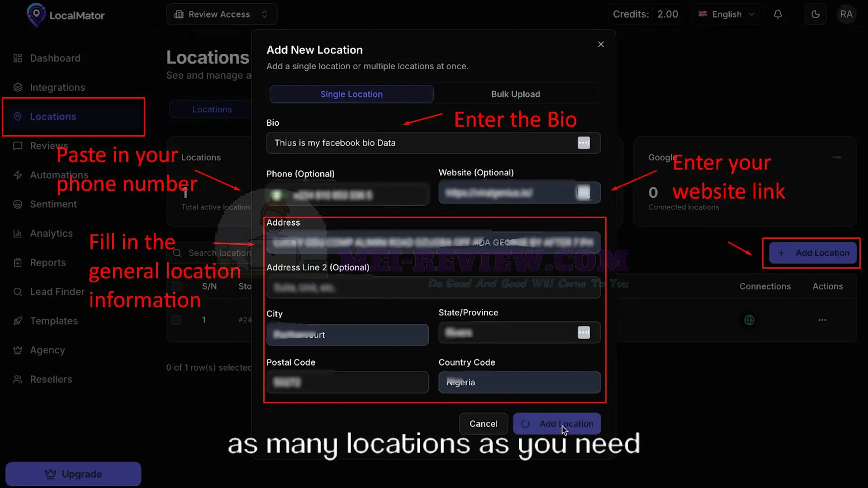This screenshot has width=868, height=488.
Task: Open the Review Access workspace dropdown
Action: tap(222, 14)
